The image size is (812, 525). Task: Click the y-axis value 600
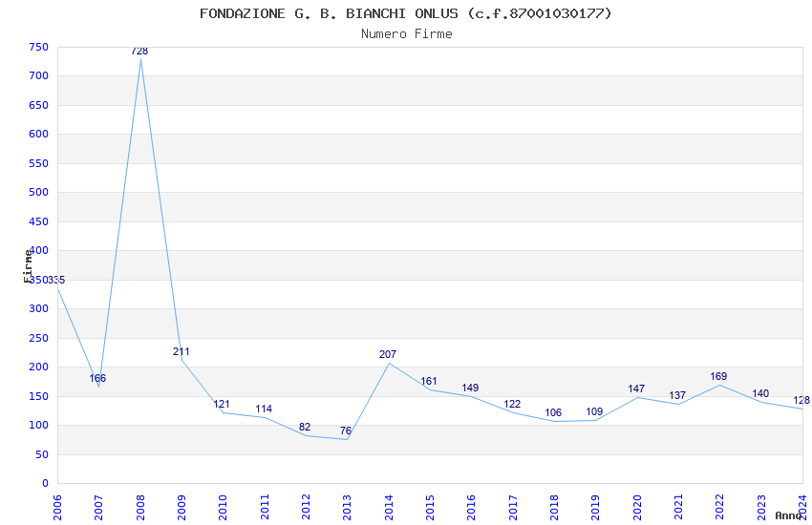pos(39,134)
